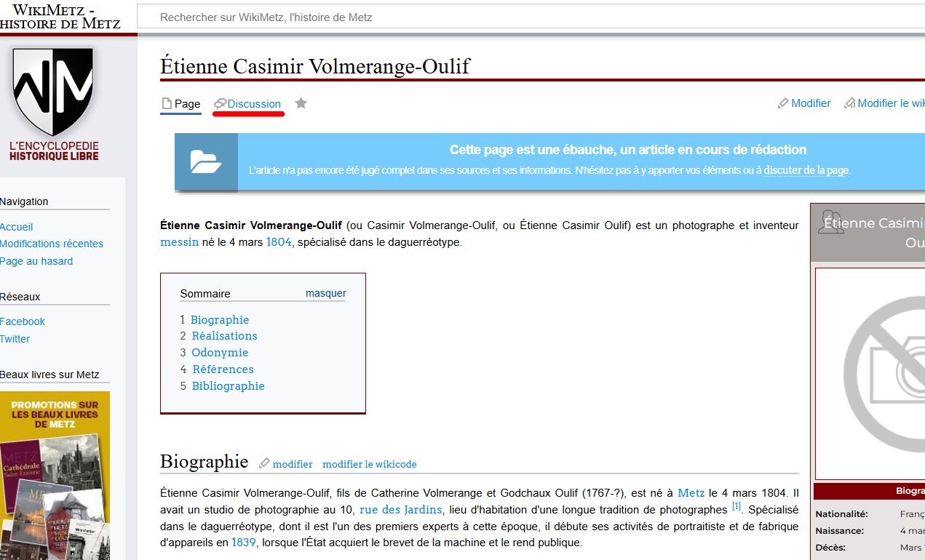Click the WikiMetz shield logo
This screenshot has width=925, height=560.
53,91
